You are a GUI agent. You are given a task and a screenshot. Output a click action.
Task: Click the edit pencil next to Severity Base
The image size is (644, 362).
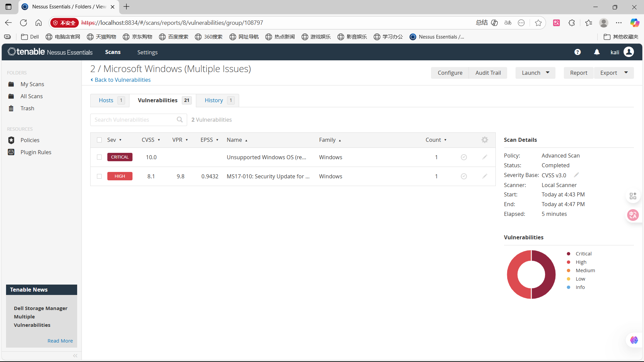tap(576, 175)
